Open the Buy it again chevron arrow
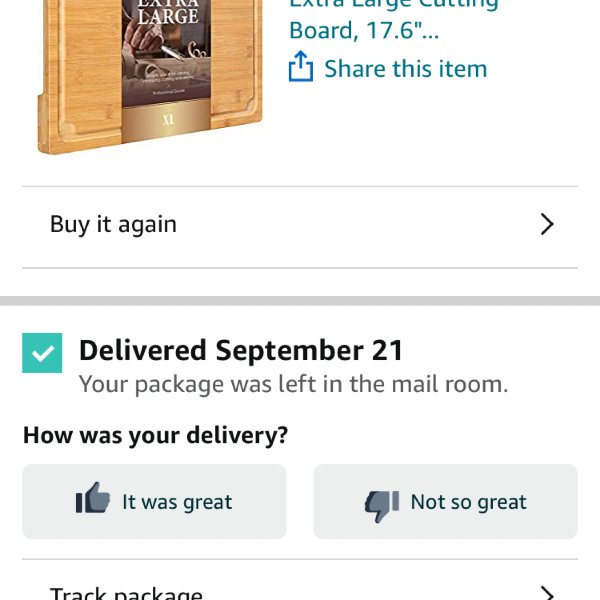Viewport: 600px width, 600px height. point(547,224)
